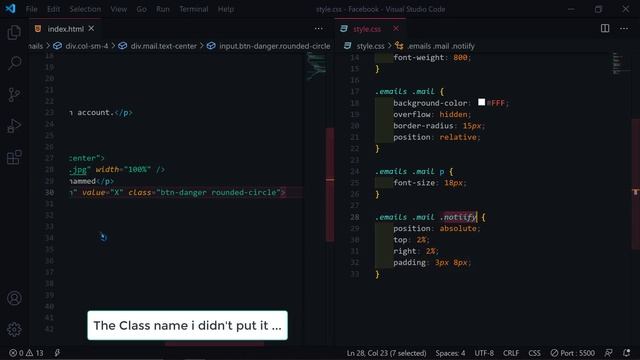
Task: Close the index.html tab
Action: click(91, 28)
